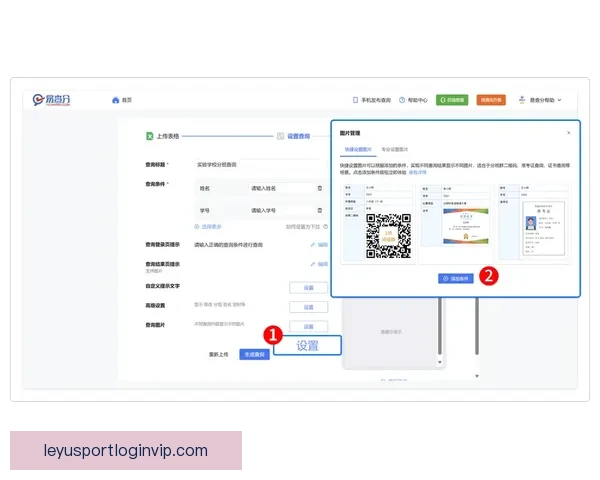Click 设置 for query image row
Screen dimensions: 600x480
coord(308,327)
